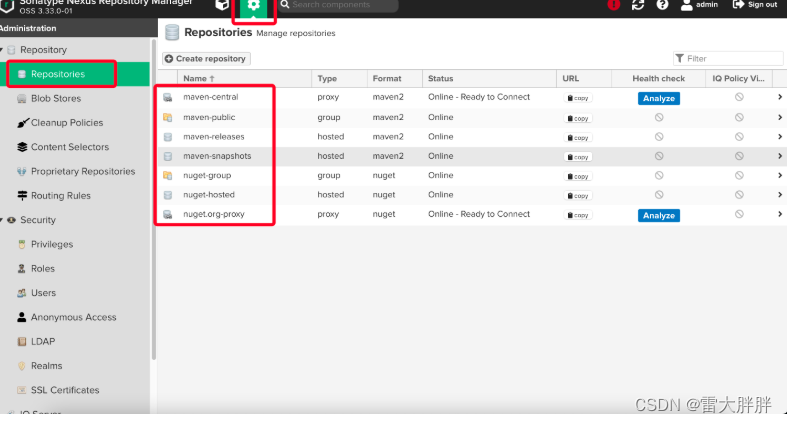Open the nuget-group repository
Viewport: 787px width, 423px height.
[x=207, y=176]
